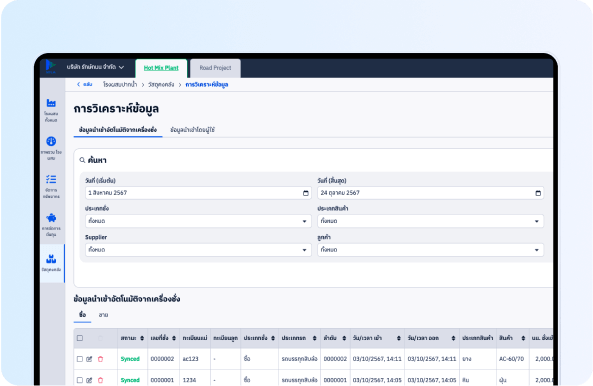Screen dimensions: 593x386
Task: Click the blue app logo
Action: (x=51, y=67)
